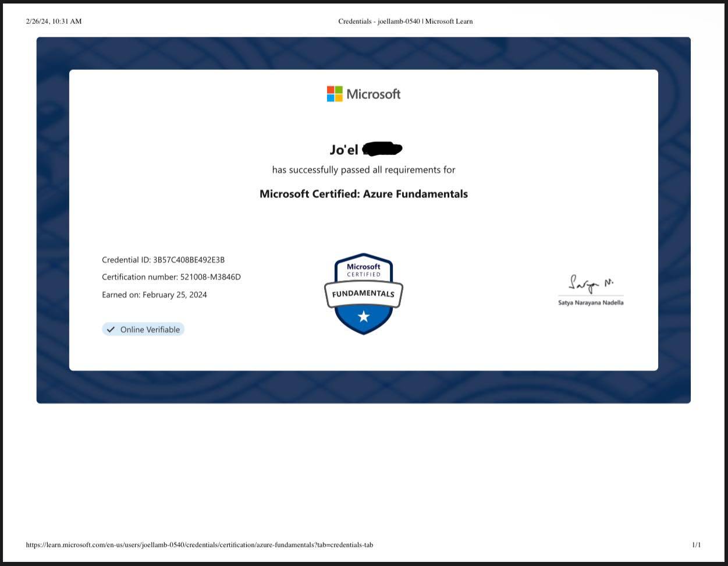
Task: Click the handwritten signature above Nadella's name
Action: tap(591, 284)
